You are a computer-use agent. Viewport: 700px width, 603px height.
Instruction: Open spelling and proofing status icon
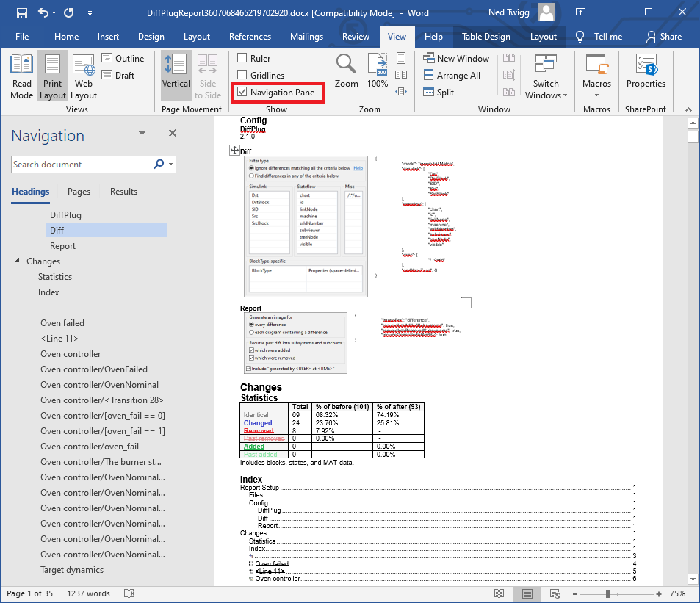coord(129,593)
